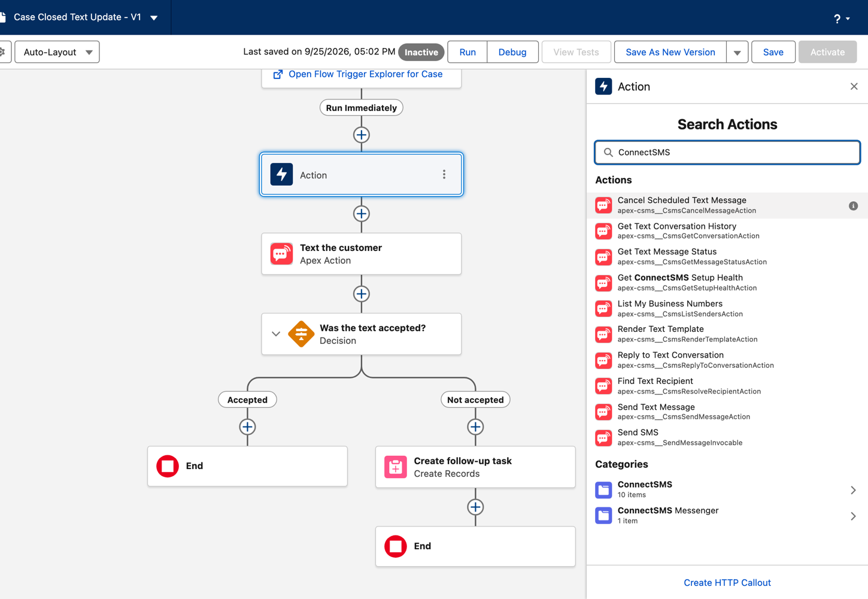Image resolution: width=868 pixels, height=599 pixels.
Task: Open the flow version title dropdown
Action: click(154, 18)
